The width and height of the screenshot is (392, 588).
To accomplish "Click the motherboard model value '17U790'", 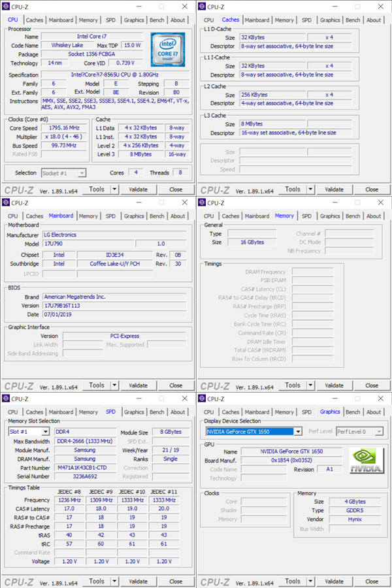I will pos(88,244).
